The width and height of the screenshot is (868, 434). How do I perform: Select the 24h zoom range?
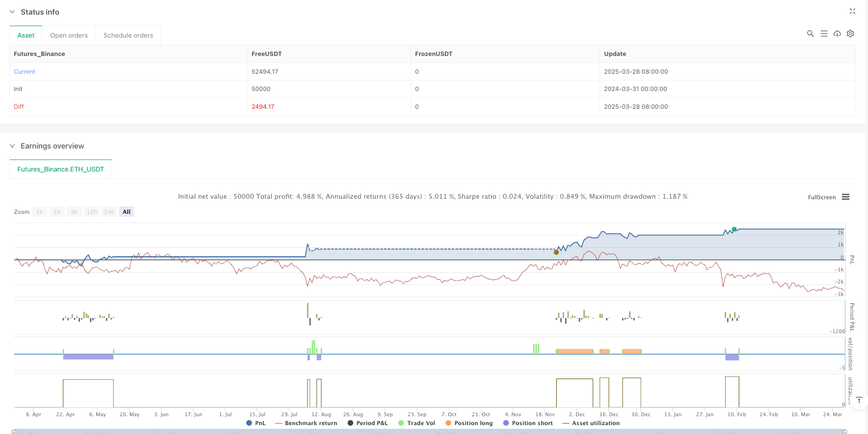pos(109,212)
